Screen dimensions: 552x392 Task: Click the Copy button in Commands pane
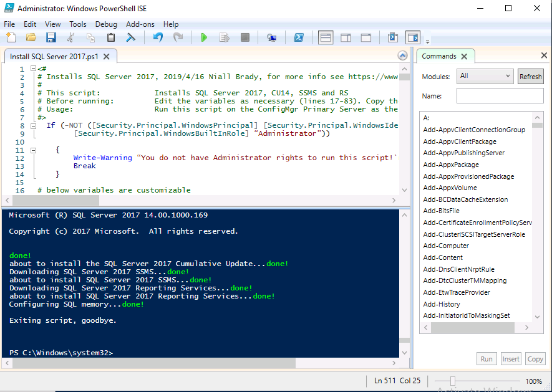pyautogui.click(x=535, y=359)
